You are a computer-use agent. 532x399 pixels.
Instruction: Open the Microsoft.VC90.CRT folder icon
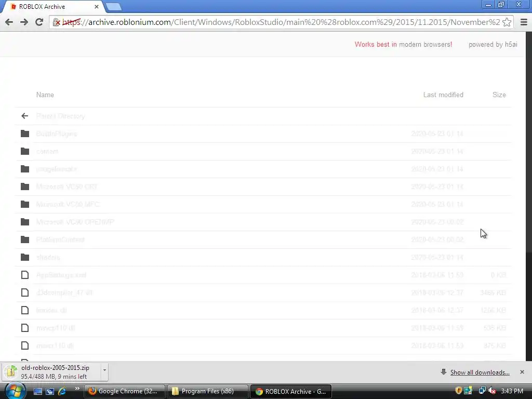[x=25, y=187]
